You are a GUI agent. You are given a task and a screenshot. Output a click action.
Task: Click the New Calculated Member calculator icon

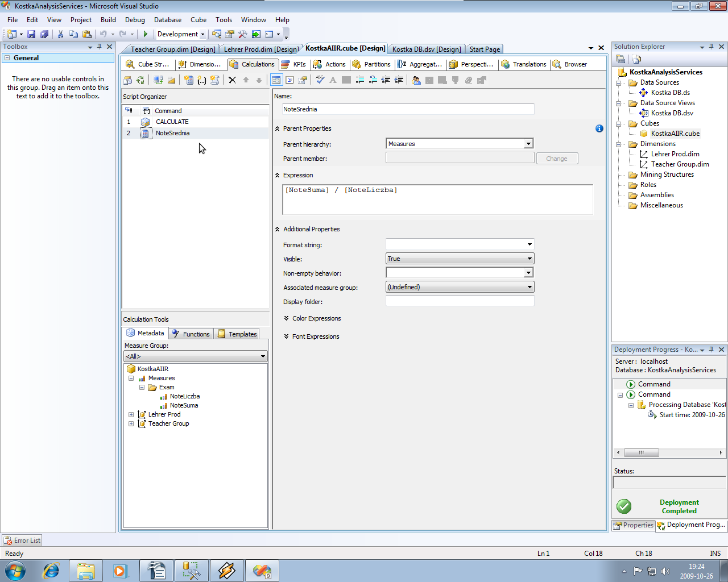tap(189, 80)
